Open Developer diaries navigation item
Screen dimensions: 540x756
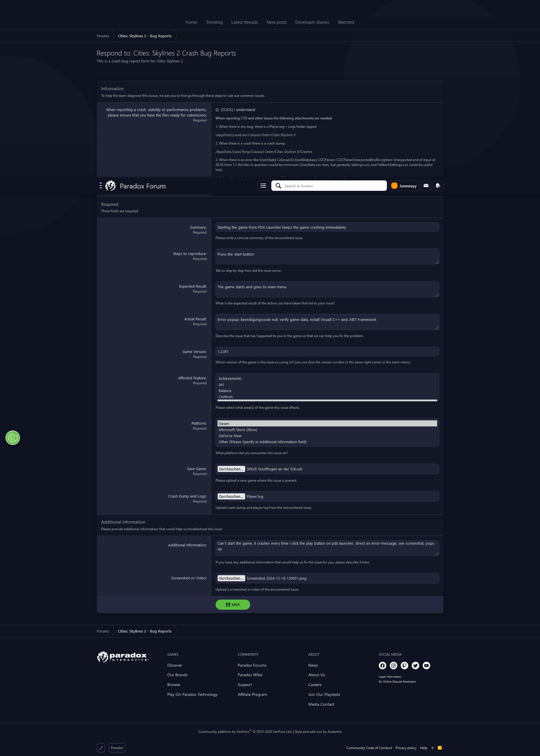pos(312,22)
